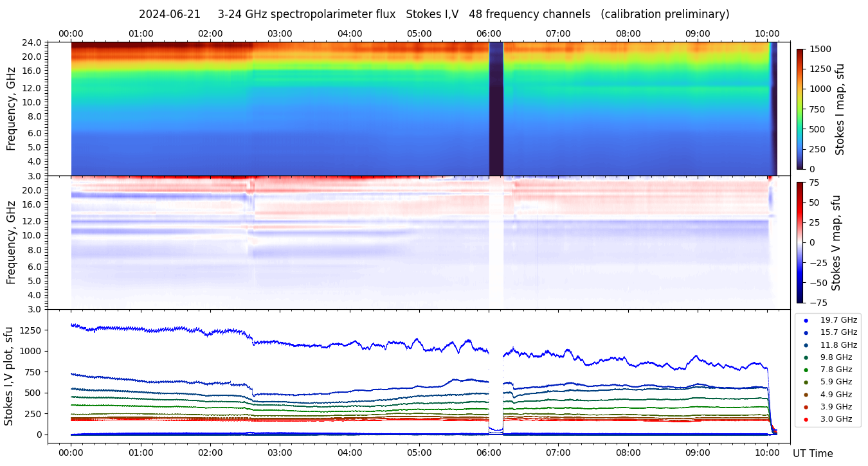Click the 3.0 GHz red legend dot
The width and height of the screenshot is (868, 466).
pos(806,420)
